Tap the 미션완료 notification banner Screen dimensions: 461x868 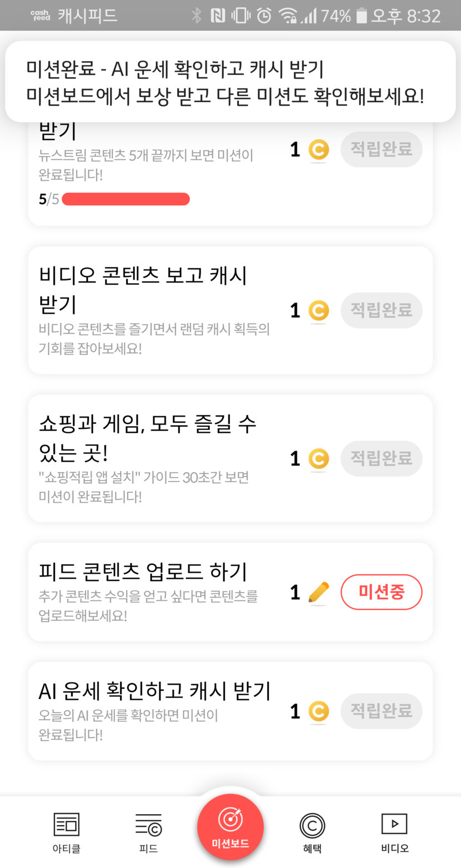[x=230, y=82]
